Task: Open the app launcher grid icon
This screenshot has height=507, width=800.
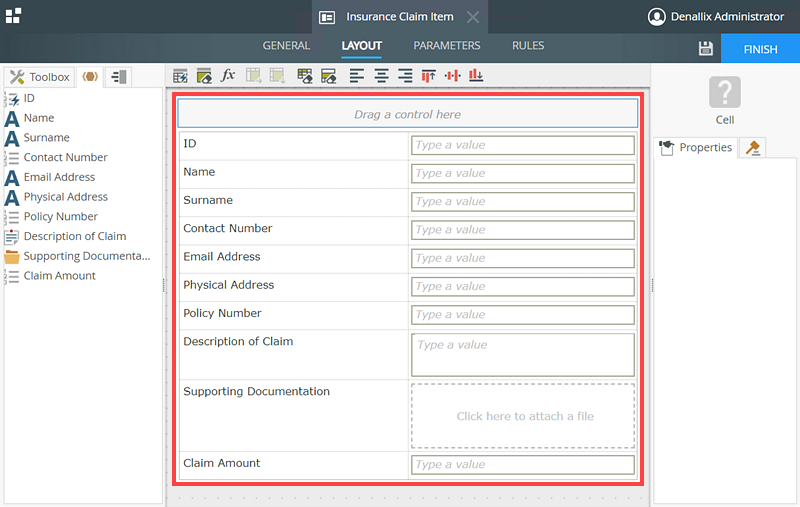Action: (x=13, y=16)
